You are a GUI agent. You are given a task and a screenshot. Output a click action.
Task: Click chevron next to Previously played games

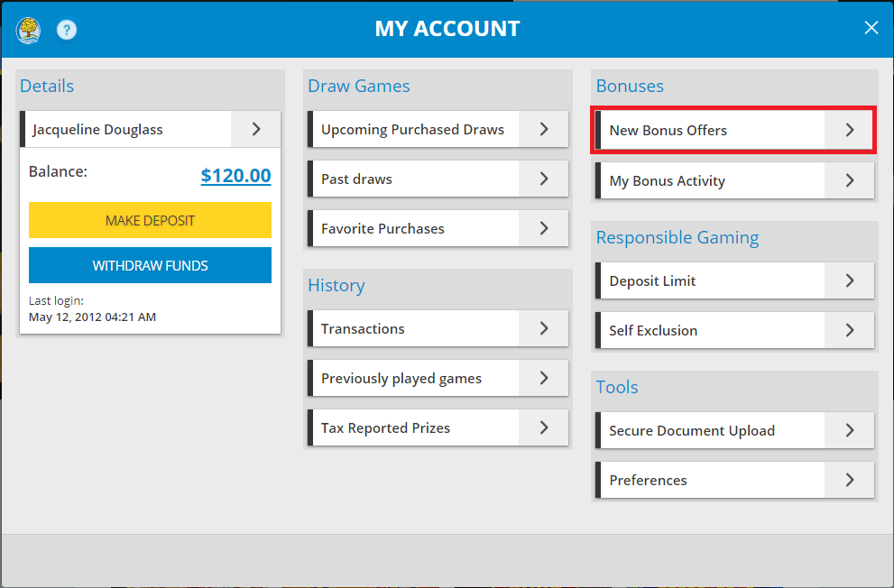pos(544,379)
